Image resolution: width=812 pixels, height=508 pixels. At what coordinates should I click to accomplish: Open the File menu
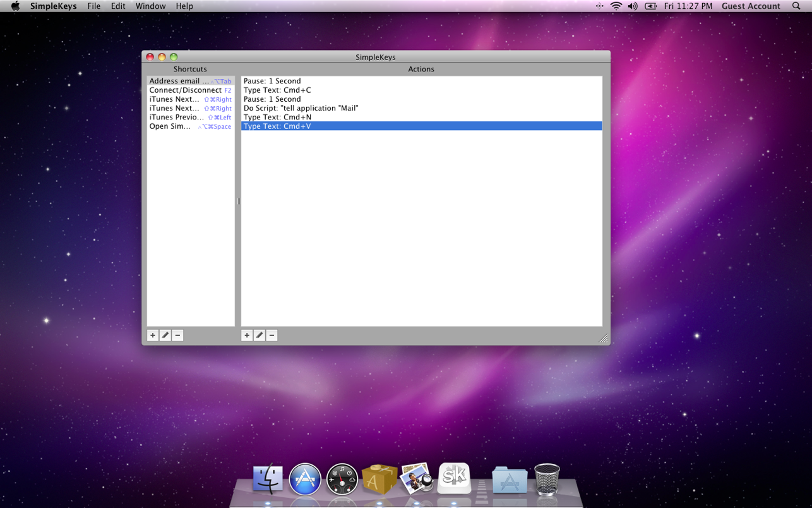coord(93,6)
